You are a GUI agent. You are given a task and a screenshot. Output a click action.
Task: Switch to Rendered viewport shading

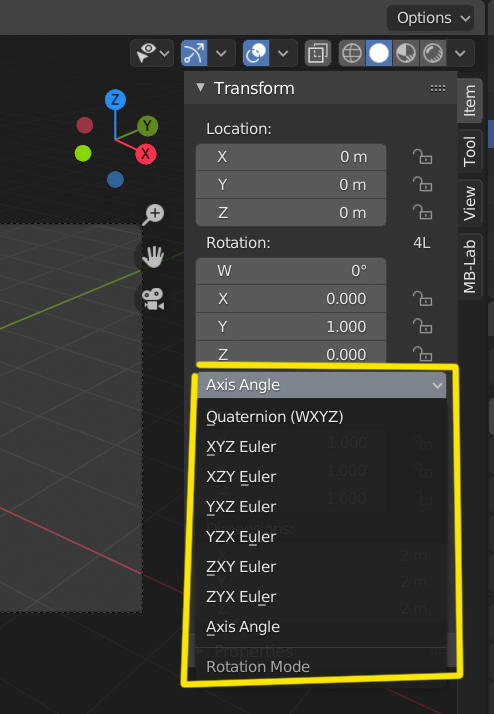coord(433,53)
